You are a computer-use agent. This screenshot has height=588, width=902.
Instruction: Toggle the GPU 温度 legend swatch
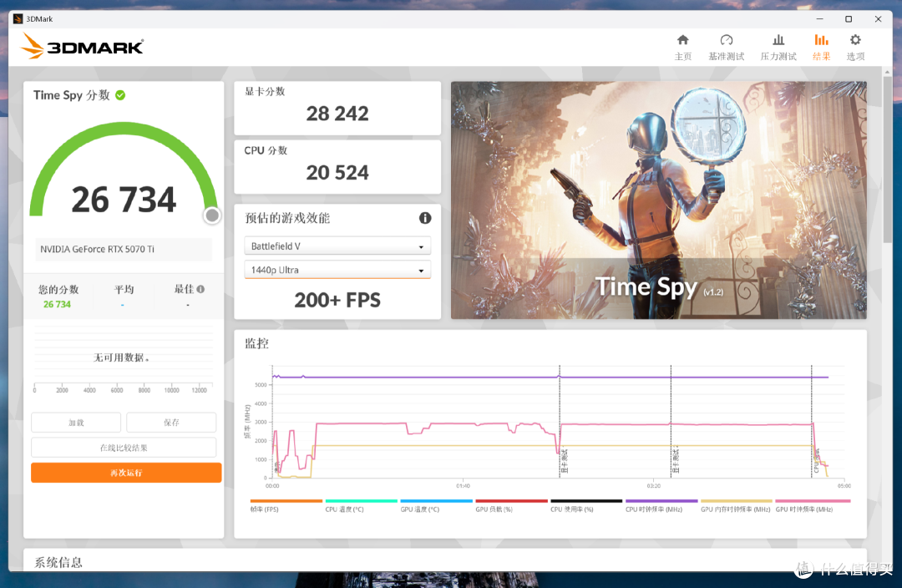[x=437, y=501]
